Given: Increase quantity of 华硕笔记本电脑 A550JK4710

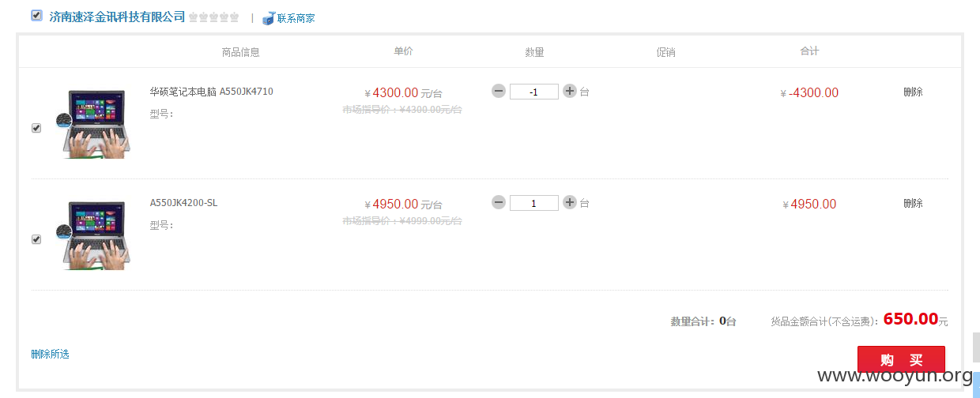Looking at the screenshot, I should (570, 91).
